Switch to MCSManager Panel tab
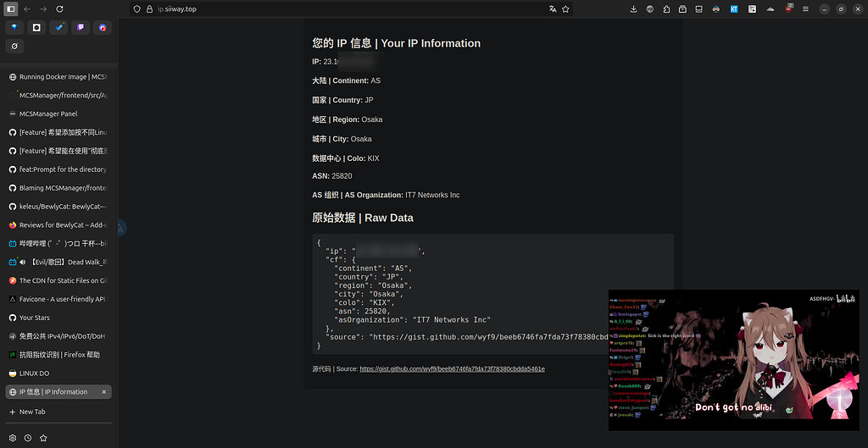 pyautogui.click(x=58, y=114)
